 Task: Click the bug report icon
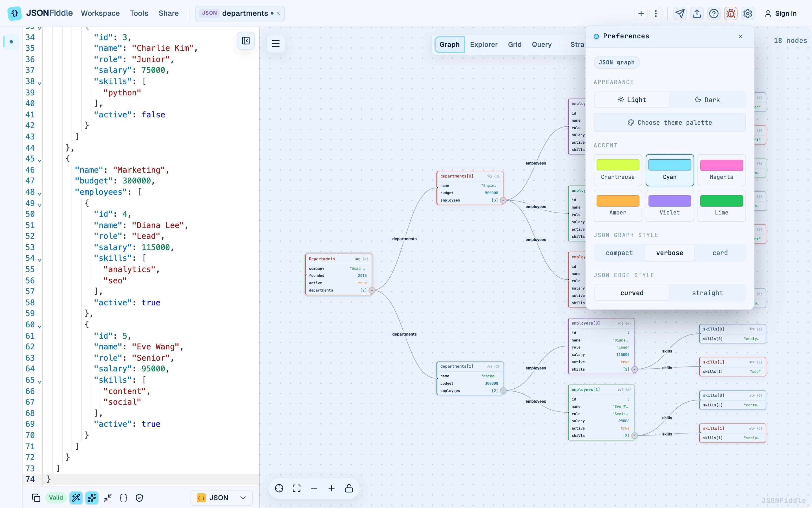tap(731, 14)
